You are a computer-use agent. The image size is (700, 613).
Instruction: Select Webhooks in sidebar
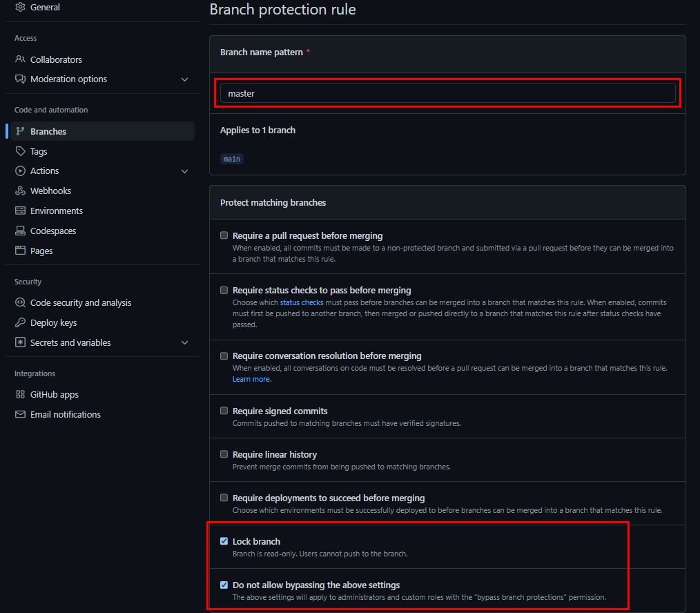51,191
